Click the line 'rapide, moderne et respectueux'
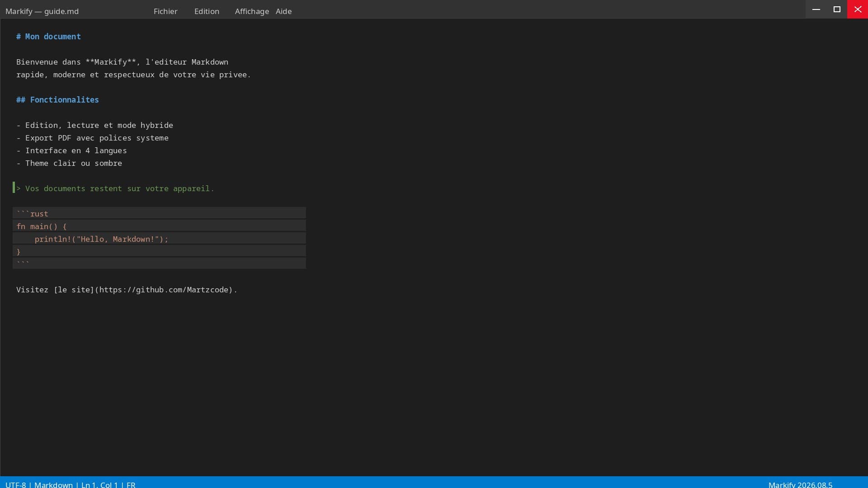 [133, 75]
